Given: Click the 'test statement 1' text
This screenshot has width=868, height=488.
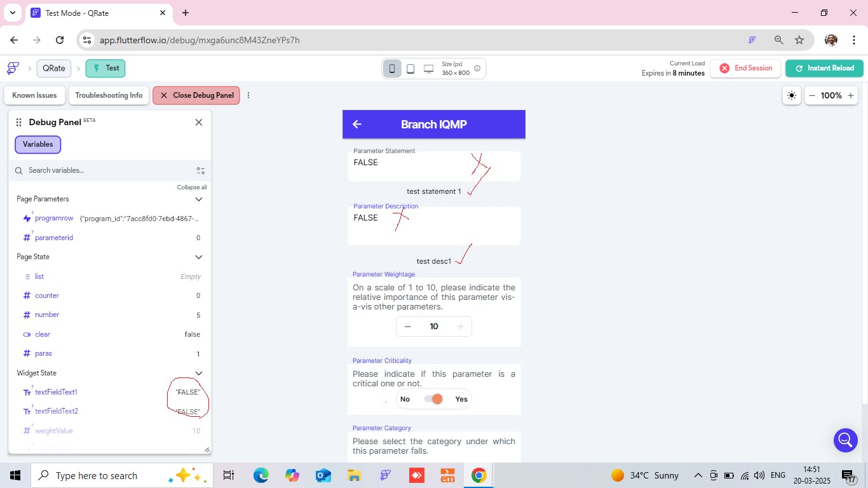Looking at the screenshot, I should tap(434, 191).
